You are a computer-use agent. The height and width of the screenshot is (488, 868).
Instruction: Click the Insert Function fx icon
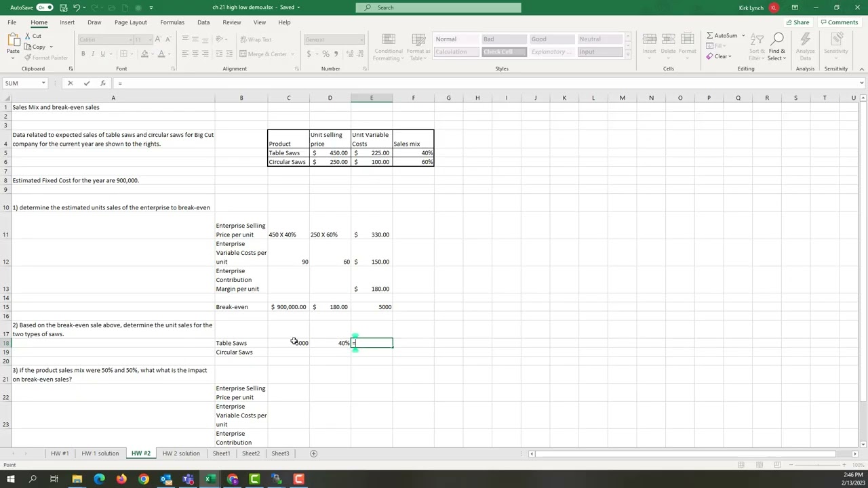tap(102, 83)
